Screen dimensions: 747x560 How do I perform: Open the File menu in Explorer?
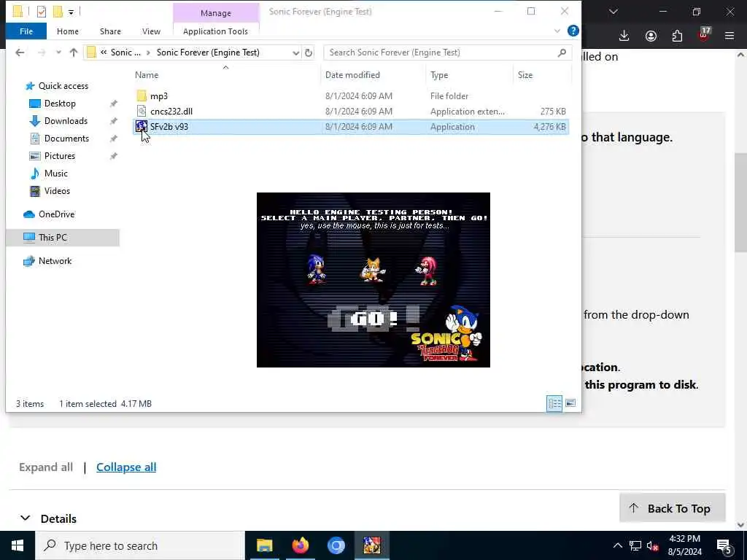[26, 31]
